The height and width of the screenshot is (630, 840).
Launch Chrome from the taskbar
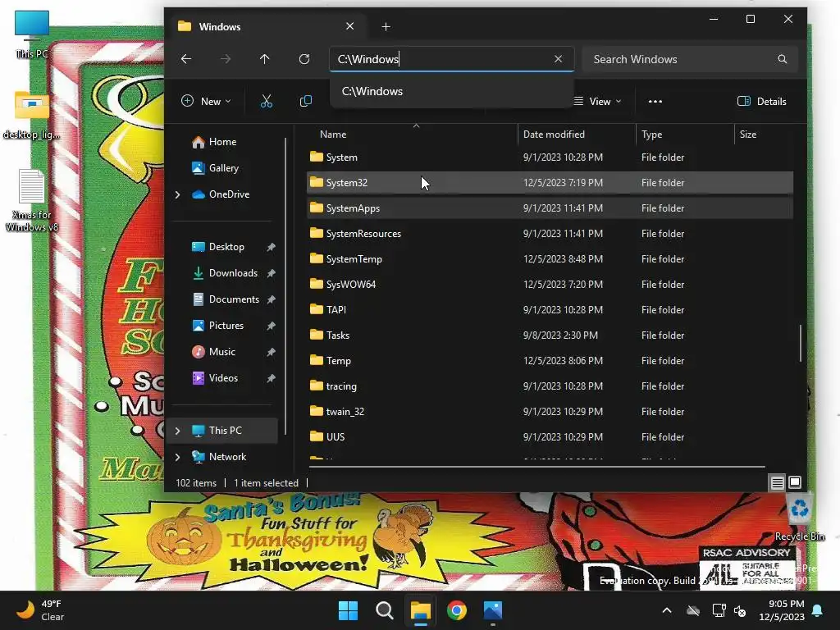click(x=456, y=610)
